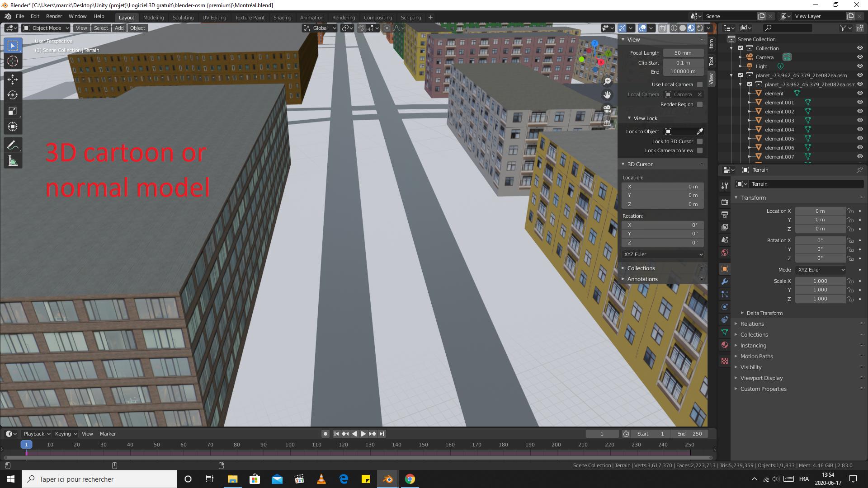Lock the Scale X value for Terrain
Image resolution: width=868 pixels, height=488 pixels.
(x=850, y=281)
